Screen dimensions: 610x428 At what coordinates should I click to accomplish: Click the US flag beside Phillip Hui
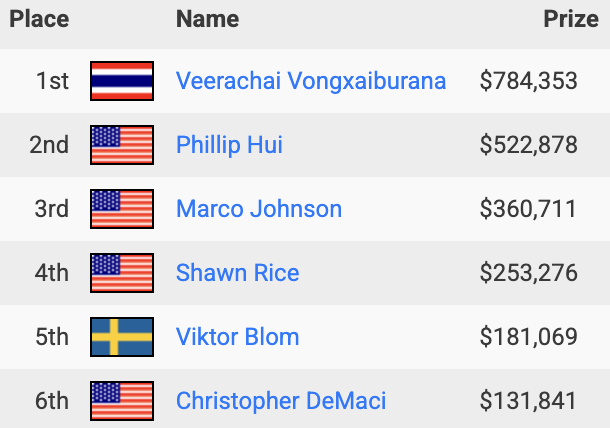pyautogui.click(x=122, y=145)
